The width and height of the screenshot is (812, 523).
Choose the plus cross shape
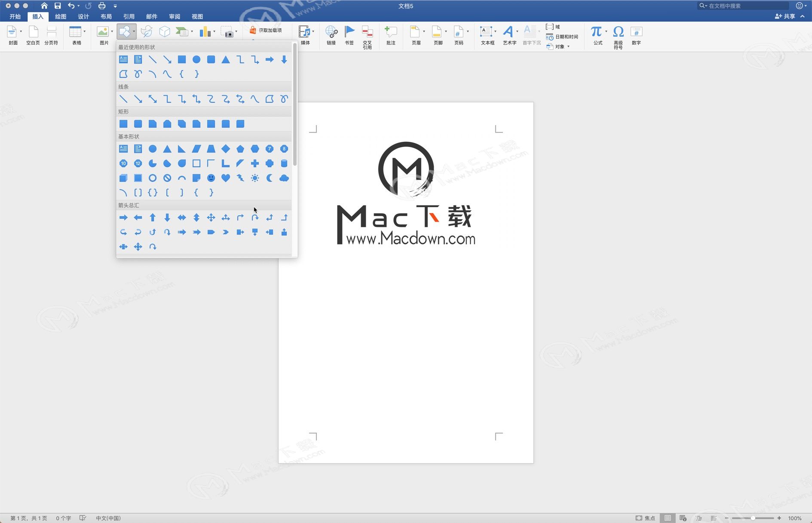(x=255, y=163)
